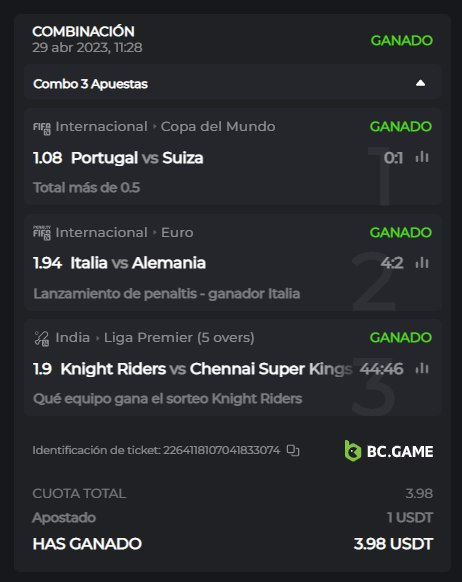Open statistics icon for Knight Riders match
The width and height of the screenshot is (462, 582).
point(422,369)
